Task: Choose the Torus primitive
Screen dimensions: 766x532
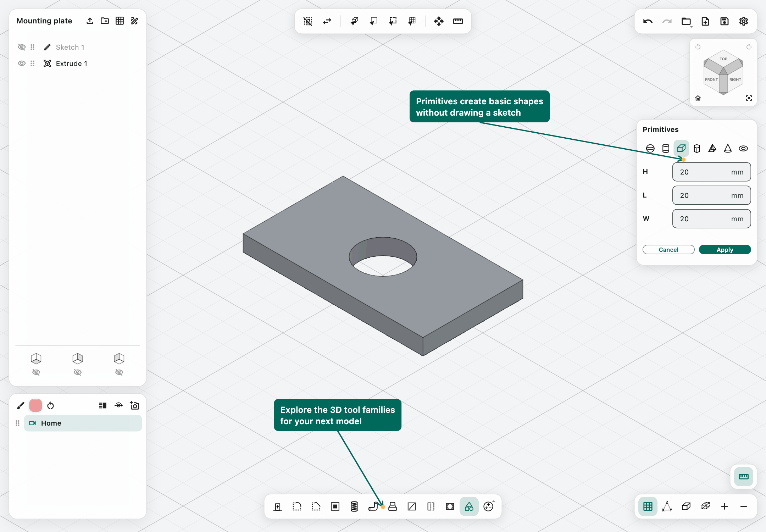Action: pyautogui.click(x=743, y=148)
